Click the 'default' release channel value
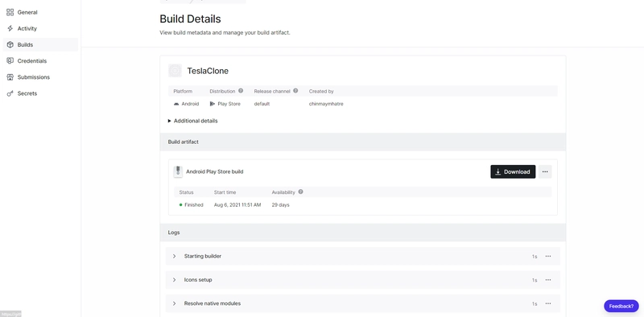This screenshot has height=317, width=644. coord(262,104)
